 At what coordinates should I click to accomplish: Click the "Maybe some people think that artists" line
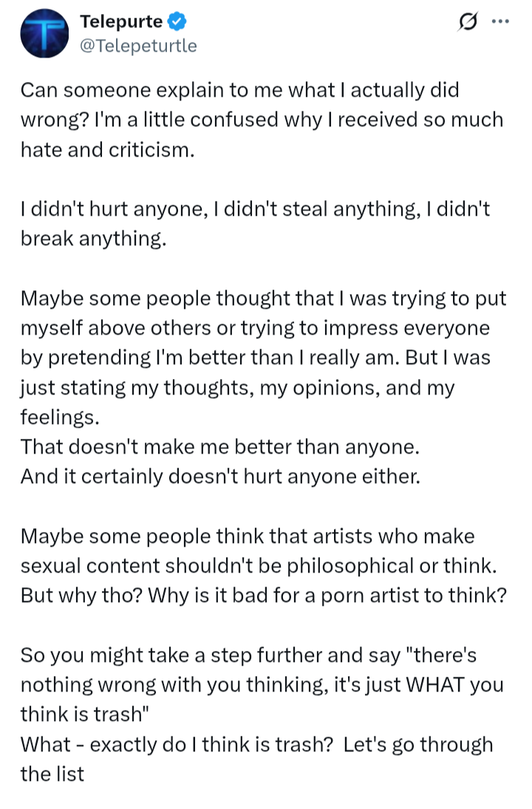pos(248,536)
